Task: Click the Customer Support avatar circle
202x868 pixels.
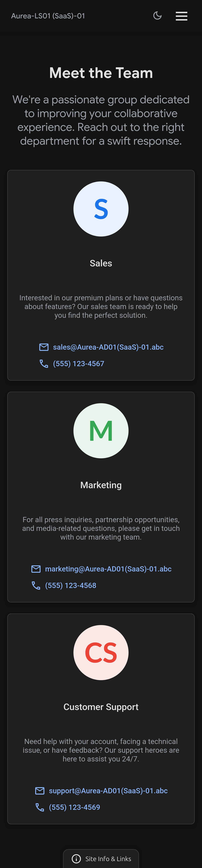Action: 101,652
